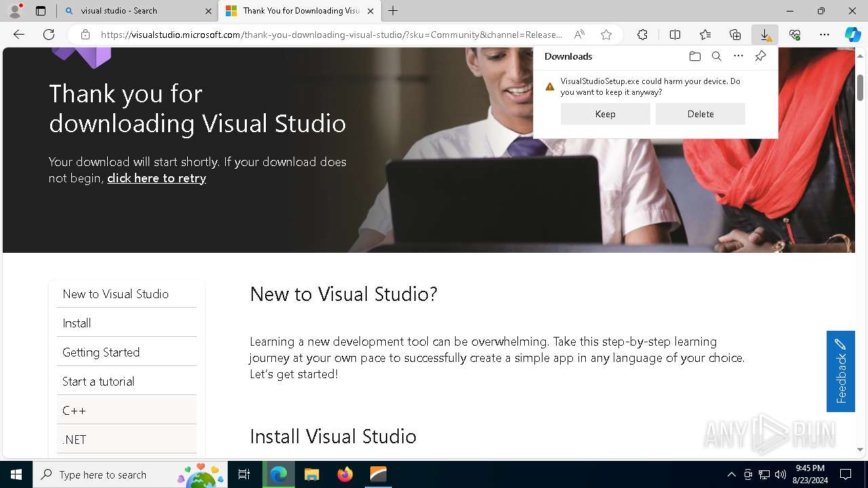Refresh the current page
The width and height of the screenshot is (868, 488).
pyautogui.click(x=49, y=35)
